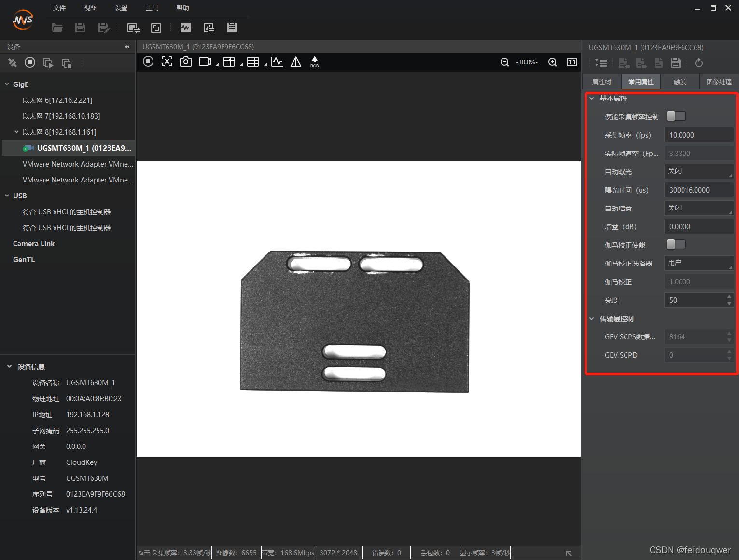The width and height of the screenshot is (739, 560).
Task: Click the warning triangle icon in view toolbar
Action: pos(296,62)
